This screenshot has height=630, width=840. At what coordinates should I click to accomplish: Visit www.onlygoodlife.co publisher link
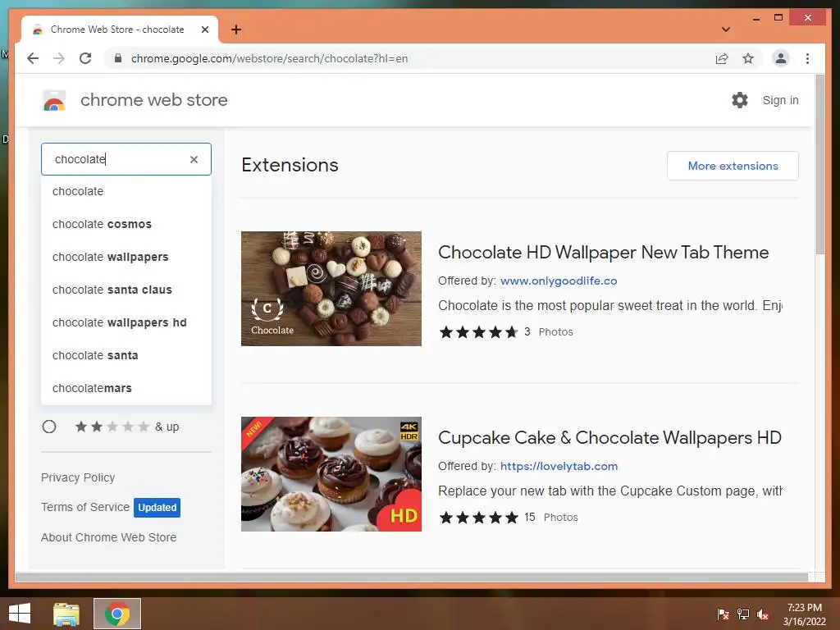pyautogui.click(x=558, y=281)
